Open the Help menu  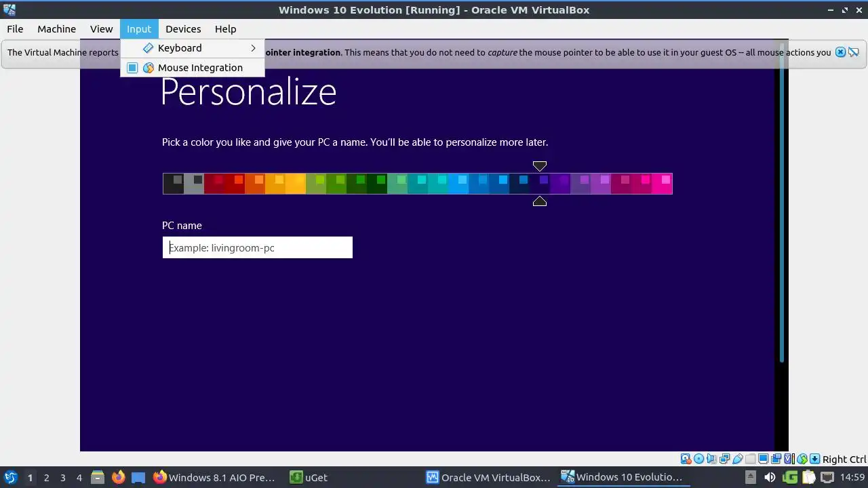pyautogui.click(x=225, y=29)
